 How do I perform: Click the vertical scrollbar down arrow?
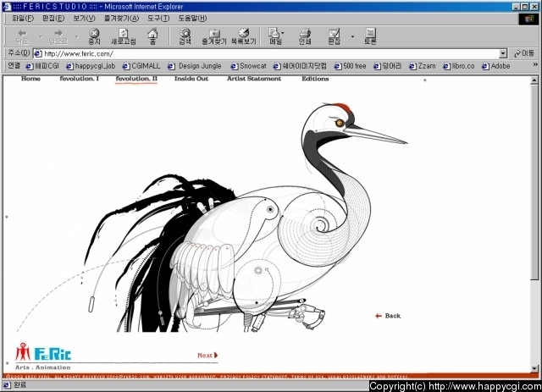pyautogui.click(x=534, y=368)
